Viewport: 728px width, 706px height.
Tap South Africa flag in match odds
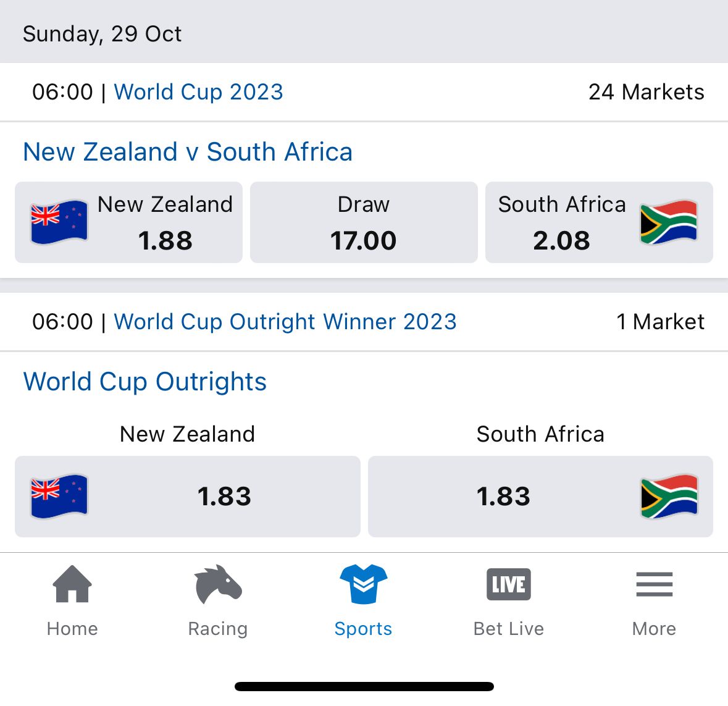coord(669,222)
